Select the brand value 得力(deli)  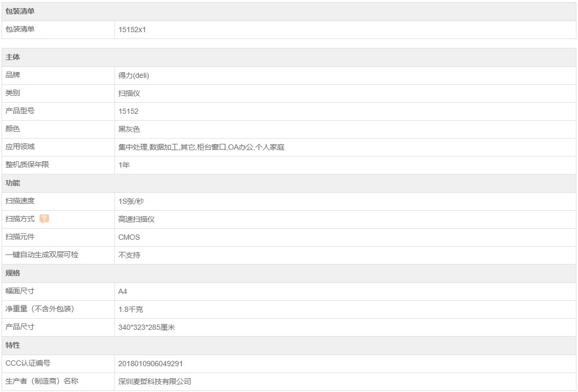click(x=134, y=75)
